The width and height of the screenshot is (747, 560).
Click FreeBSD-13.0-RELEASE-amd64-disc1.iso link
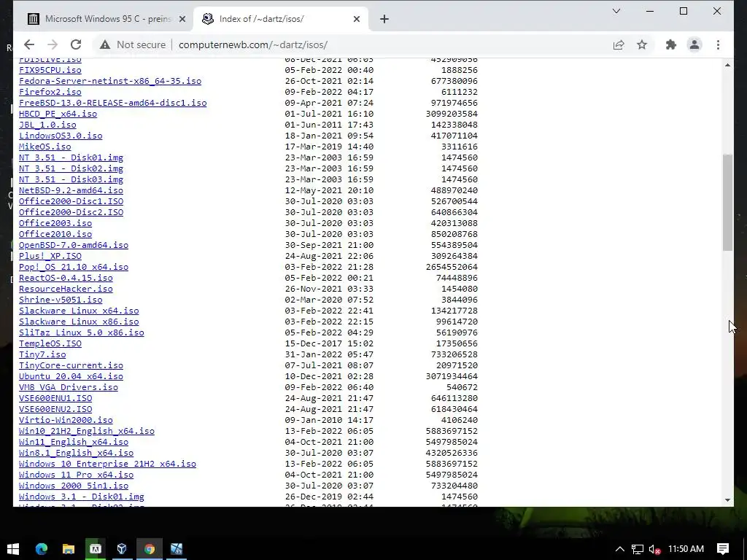point(113,103)
